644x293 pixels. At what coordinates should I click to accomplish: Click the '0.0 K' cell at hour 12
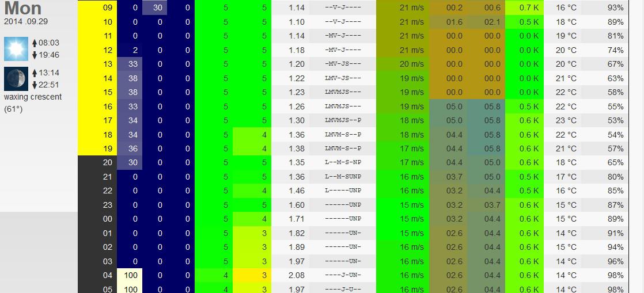click(525, 50)
